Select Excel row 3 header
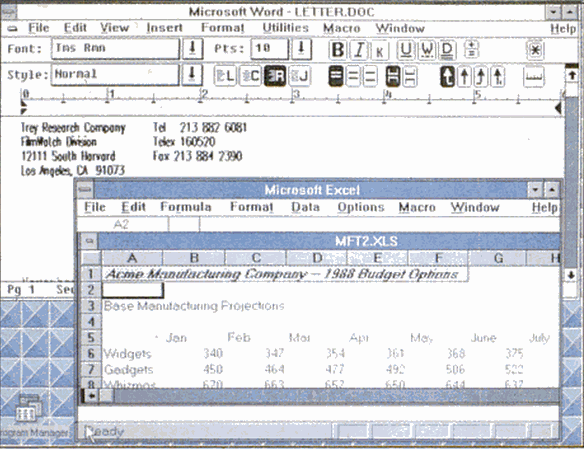This screenshot has width=584, height=449. click(91, 306)
